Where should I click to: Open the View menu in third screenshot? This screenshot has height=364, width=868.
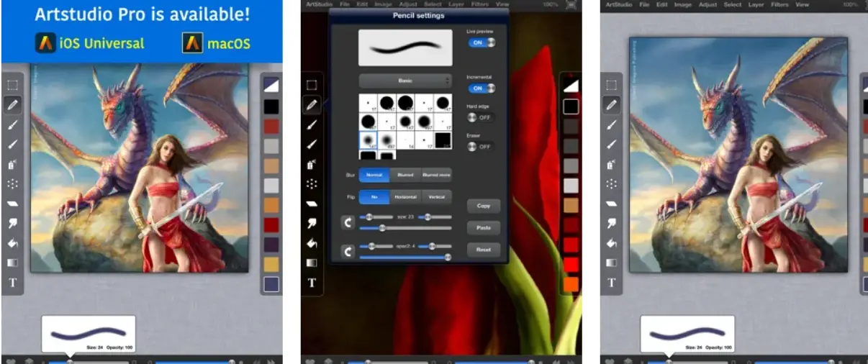click(803, 4)
